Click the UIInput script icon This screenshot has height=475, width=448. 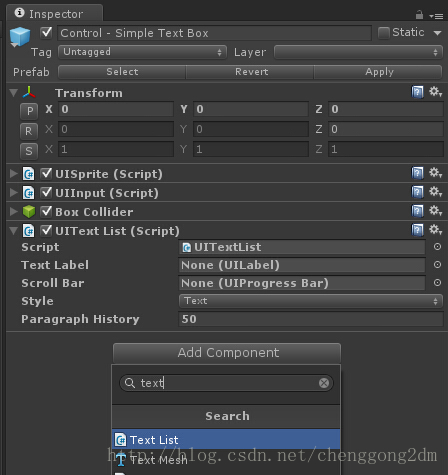[x=29, y=193]
